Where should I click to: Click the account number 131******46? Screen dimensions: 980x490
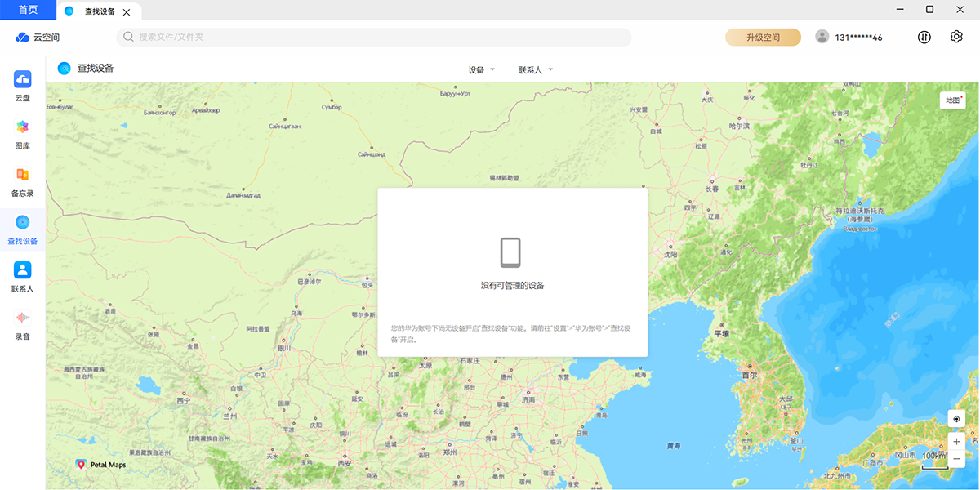click(x=858, y=38)
